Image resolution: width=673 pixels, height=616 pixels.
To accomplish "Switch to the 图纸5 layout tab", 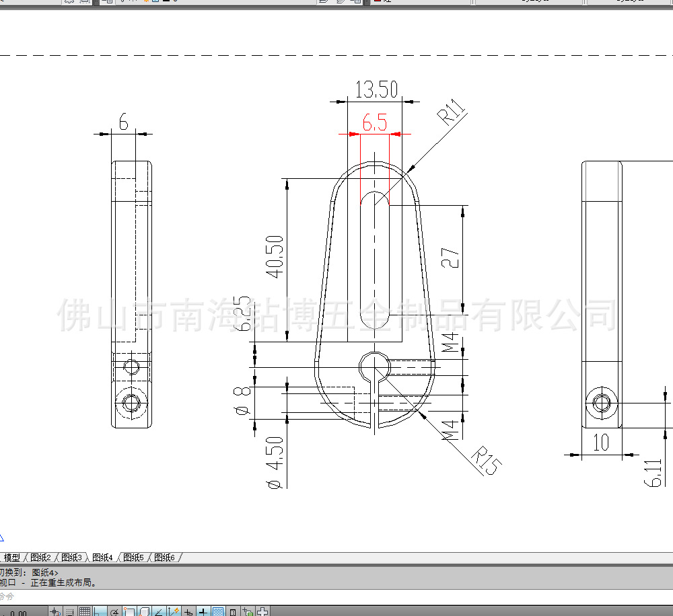I will click(x=133, y=557).
